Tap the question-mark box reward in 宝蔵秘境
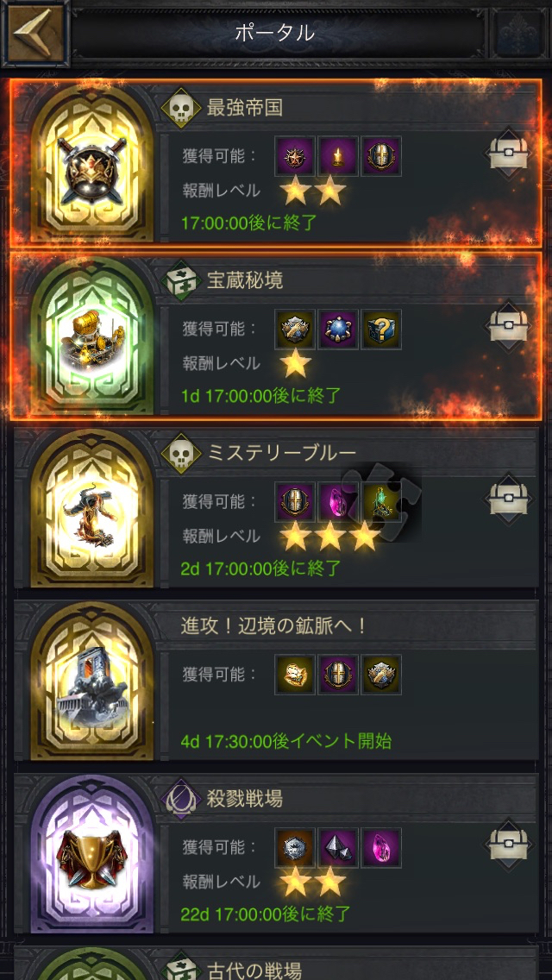Viewport: 552px width, 980px height. point(381,330)
